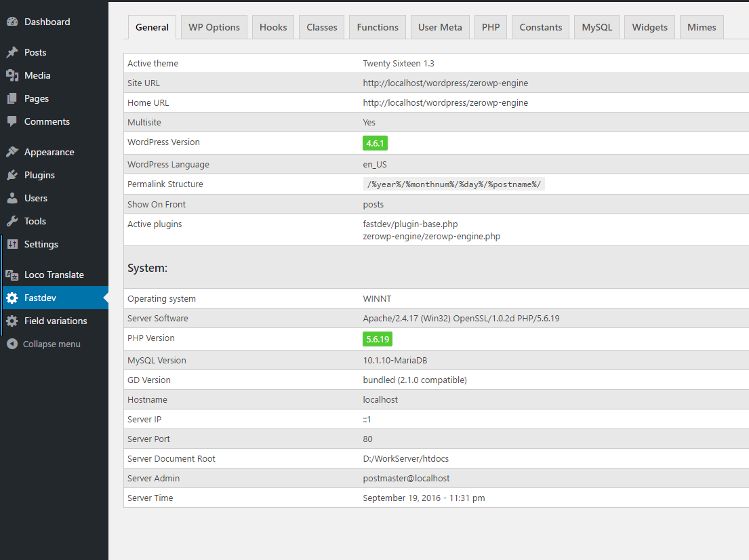Select the General tab
Viewport: 749px width, 560px height.
152,27
